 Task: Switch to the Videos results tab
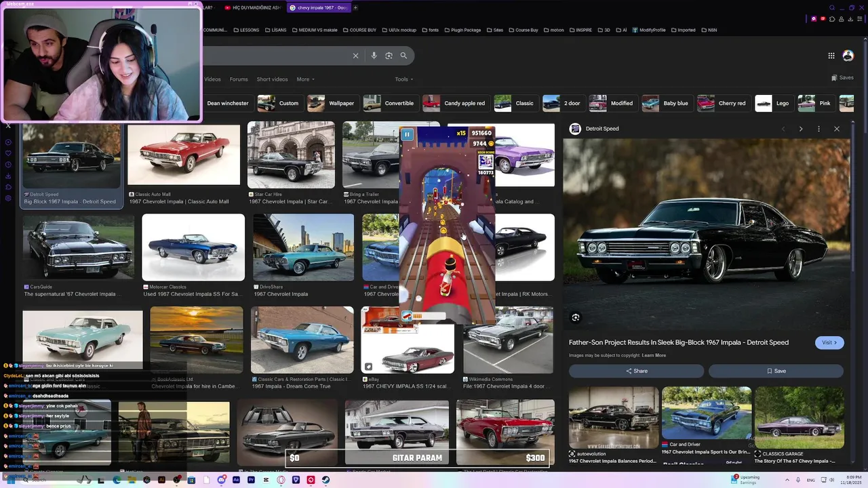click(x=212, y=79)
